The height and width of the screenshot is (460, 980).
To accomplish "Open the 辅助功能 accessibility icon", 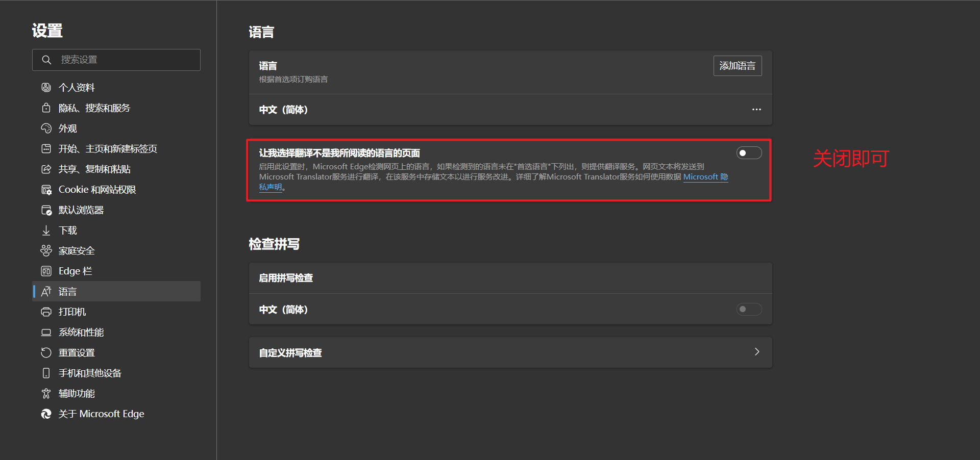I will click(x=46, y=393).
